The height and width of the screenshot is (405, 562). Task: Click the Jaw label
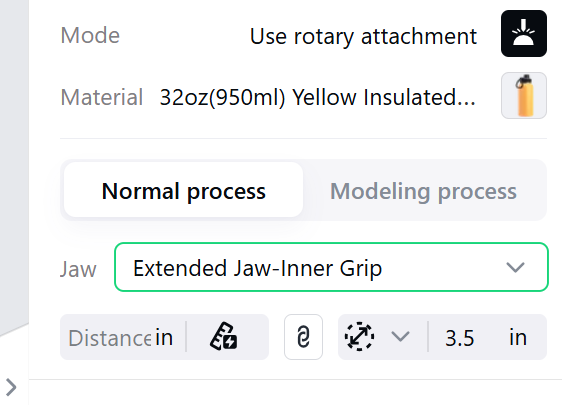click(x=78, y=269)
